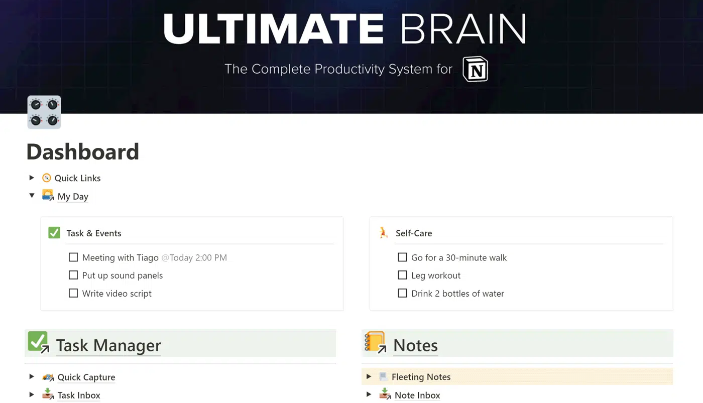Click the Quick Links compass icon
The width and height of the screenshot is (703, 403).
tap(47, 178)
